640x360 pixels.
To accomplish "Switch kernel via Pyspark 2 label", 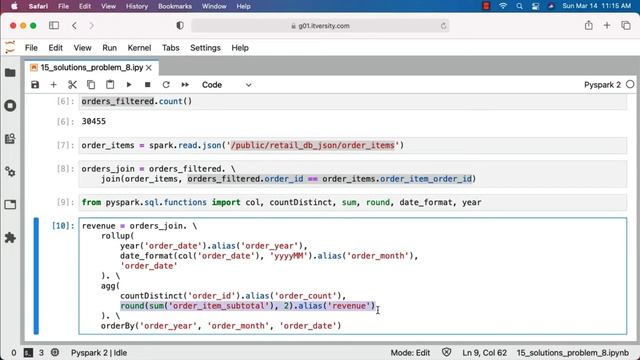I will pyautogui.click(x=602, y=85).
